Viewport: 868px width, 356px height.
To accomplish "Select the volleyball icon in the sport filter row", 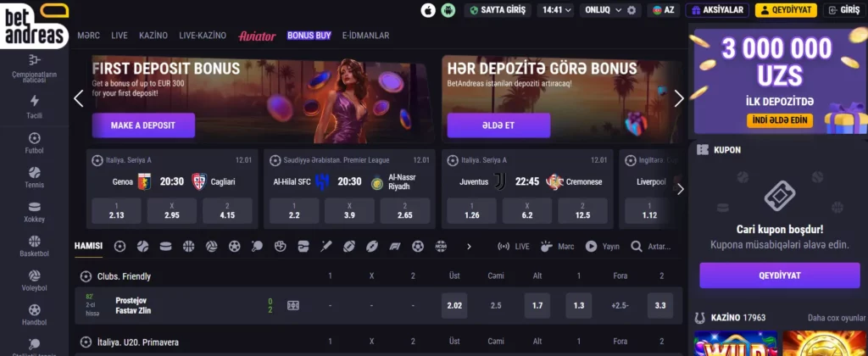I will pyautogui.click(x=211, y=247).
